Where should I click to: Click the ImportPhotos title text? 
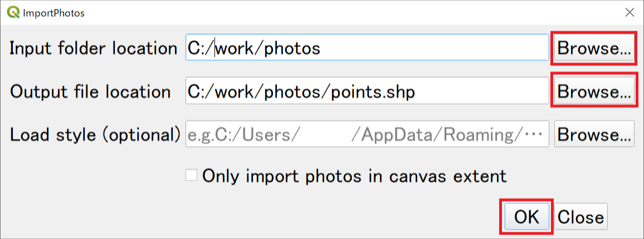pyautogui.click(x=54, y=13)
